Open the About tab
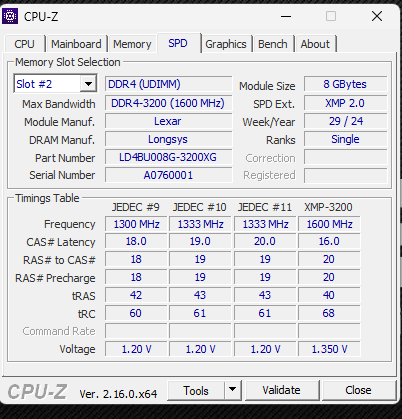 click(x=315, y=44)
